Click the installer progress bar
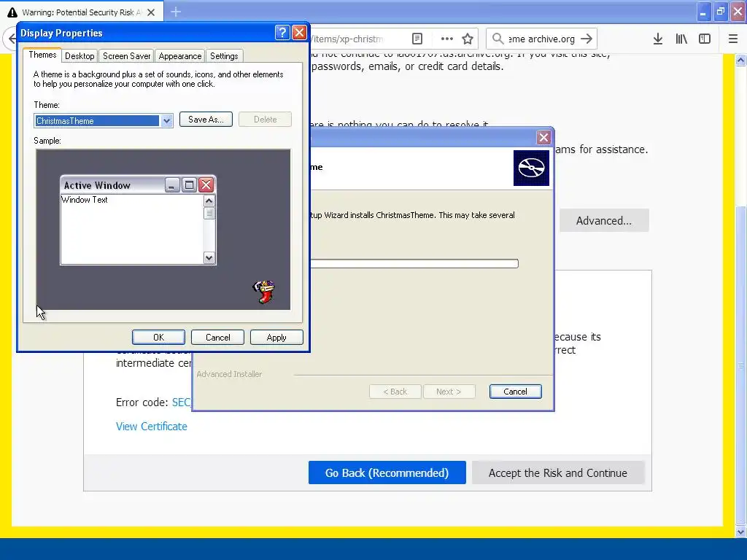 point(414,263)
